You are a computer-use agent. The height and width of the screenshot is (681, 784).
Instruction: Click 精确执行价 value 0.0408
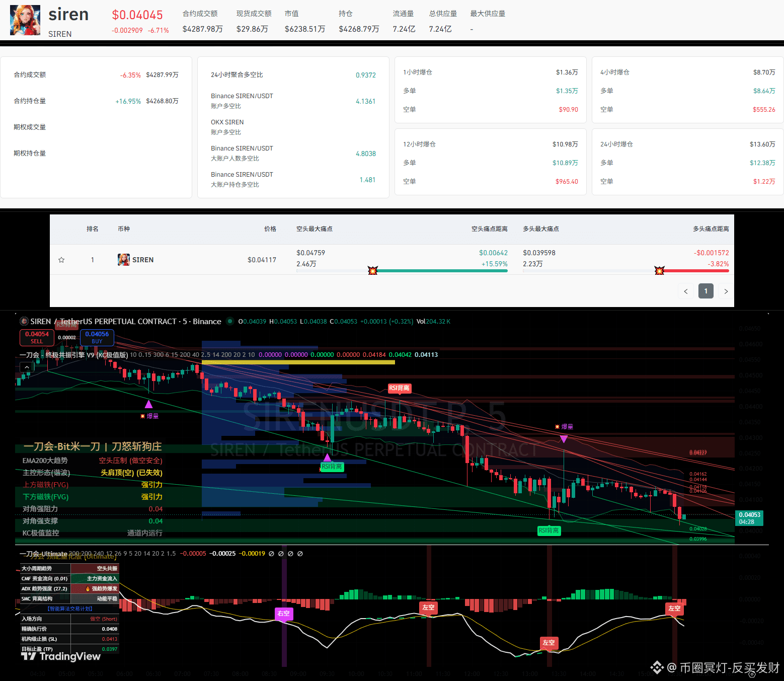pos(110,629)
